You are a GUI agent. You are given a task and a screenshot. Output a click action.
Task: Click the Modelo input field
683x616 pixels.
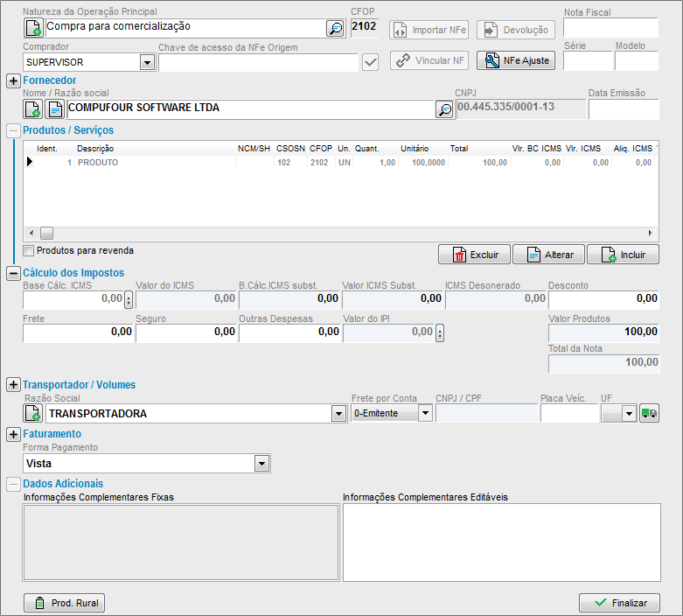coord(637,61)
